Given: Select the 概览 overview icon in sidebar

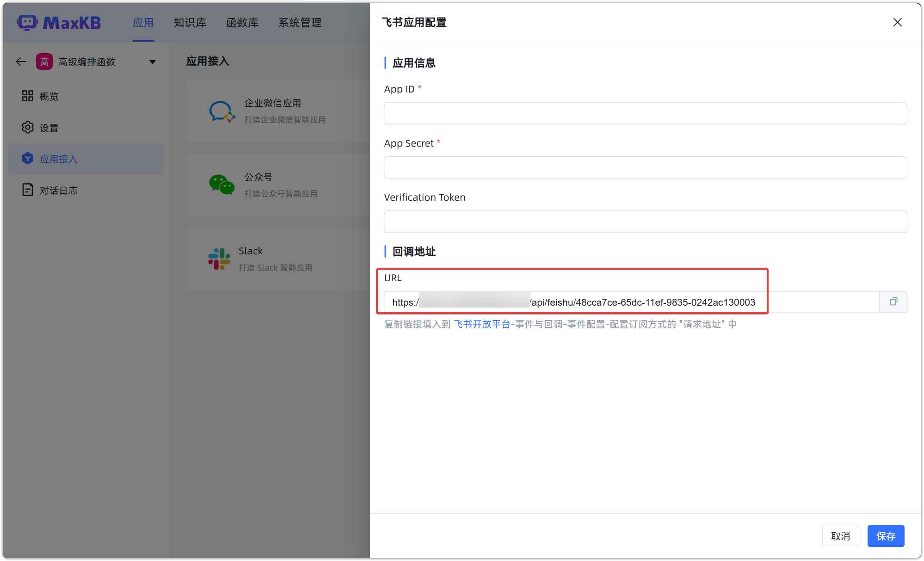Looking at the screenshot, I should [28, 96].
